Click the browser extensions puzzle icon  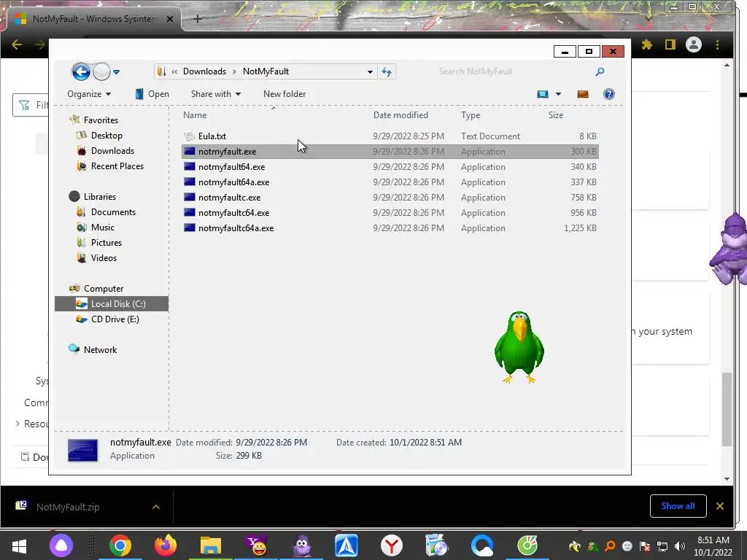click(646, 44)
